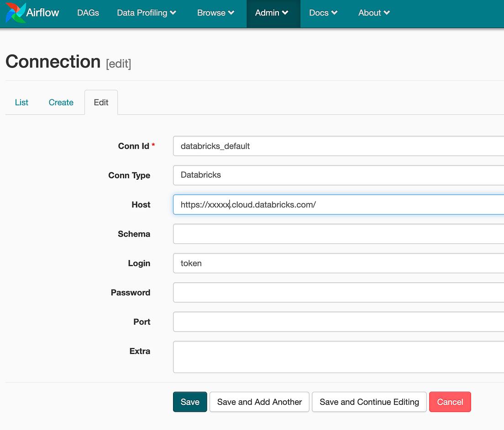
Task: Open the Data Profiling dropdown menu
Action: 146,13
